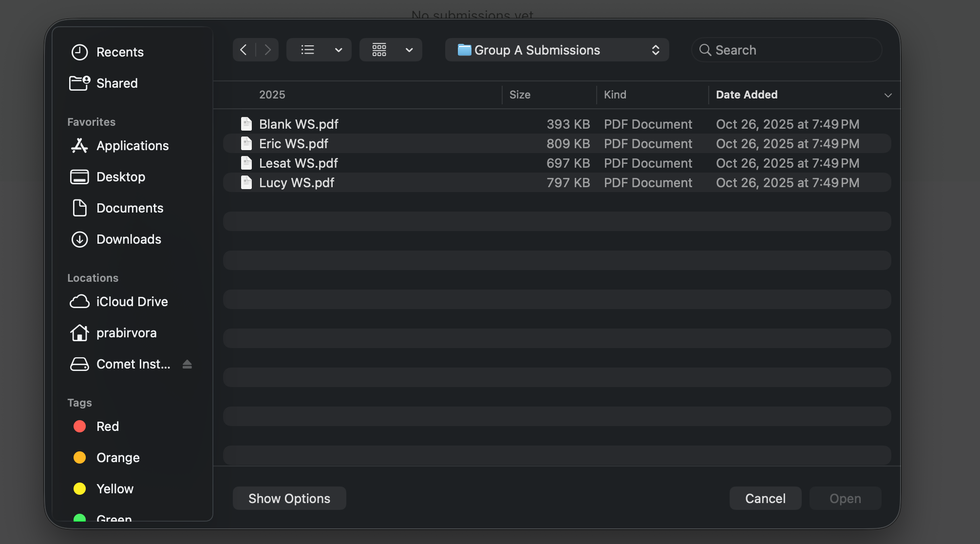Select Lucy WS.pdf file

(x=296, y=182)
